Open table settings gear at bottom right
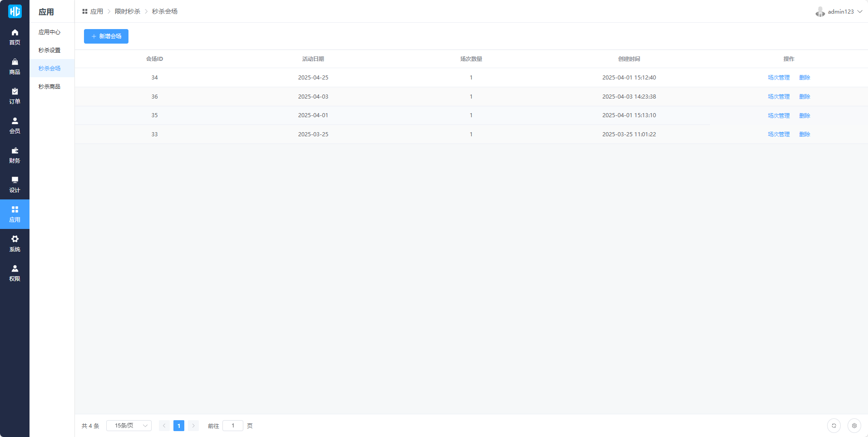 pyautogui.click(x=854, y=426)
